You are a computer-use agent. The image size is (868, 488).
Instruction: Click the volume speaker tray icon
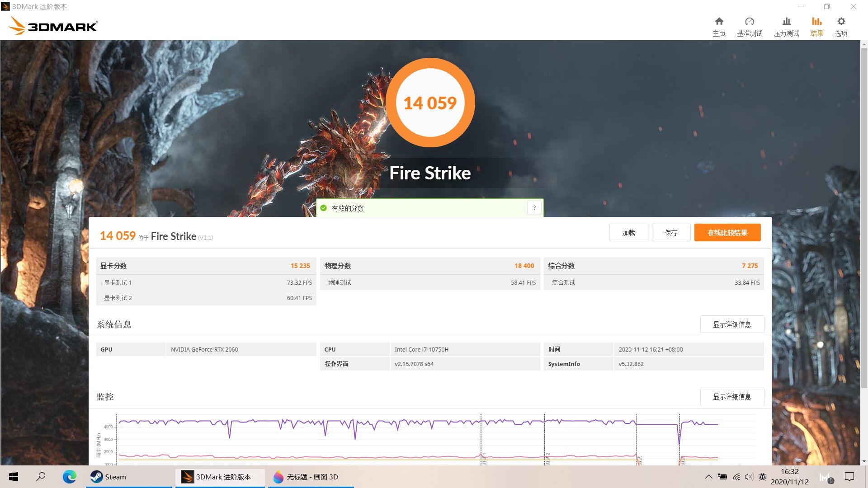(749, 477)
